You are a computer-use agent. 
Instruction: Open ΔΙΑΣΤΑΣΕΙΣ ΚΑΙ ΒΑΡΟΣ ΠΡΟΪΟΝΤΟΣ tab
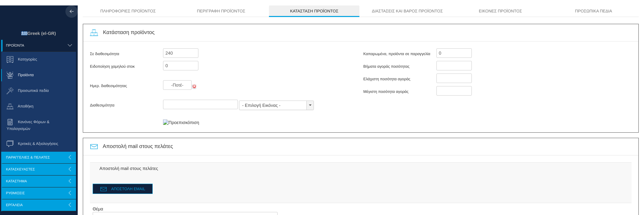tap(407, 11)
